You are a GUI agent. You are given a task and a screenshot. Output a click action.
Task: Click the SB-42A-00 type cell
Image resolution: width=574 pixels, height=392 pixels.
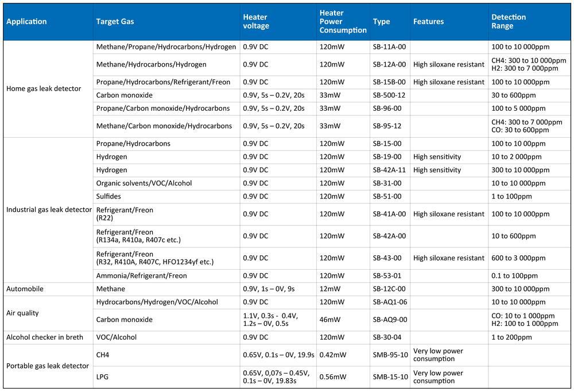point(390,236)
